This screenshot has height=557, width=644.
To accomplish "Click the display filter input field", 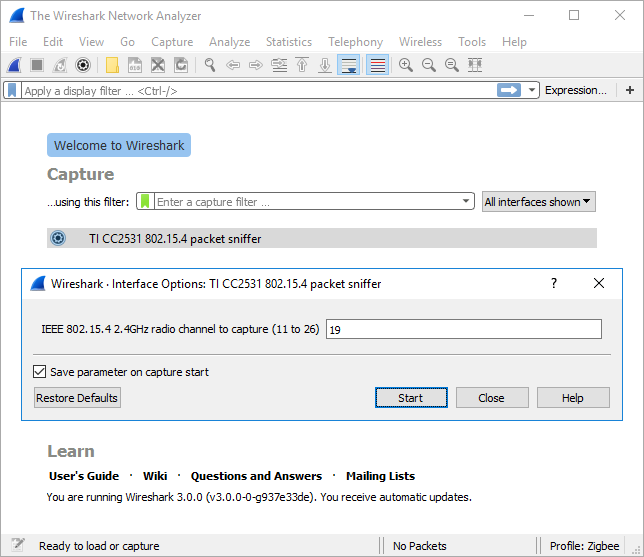I will click(259, 90).
